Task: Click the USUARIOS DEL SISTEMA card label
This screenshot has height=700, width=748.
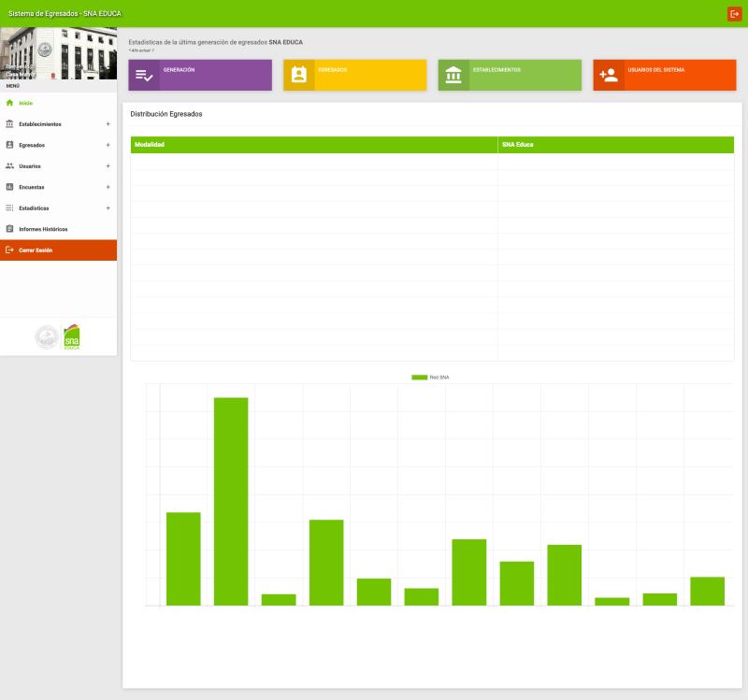Action: pos(656,70)
